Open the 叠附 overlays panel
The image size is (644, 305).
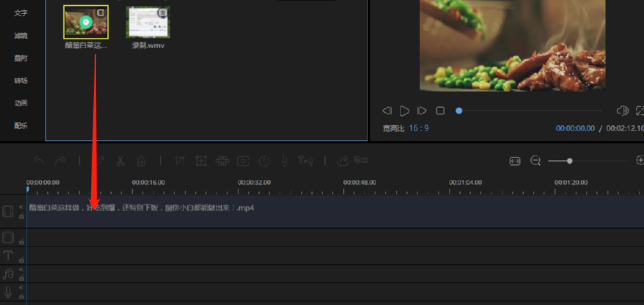pyautogui.click(x=21, y=58)
